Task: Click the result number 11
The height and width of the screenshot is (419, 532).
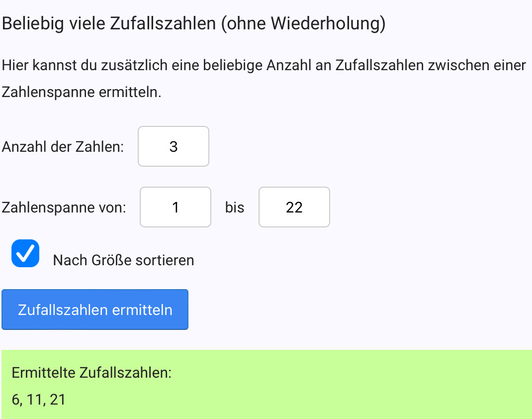Action: tap(35, 400)
